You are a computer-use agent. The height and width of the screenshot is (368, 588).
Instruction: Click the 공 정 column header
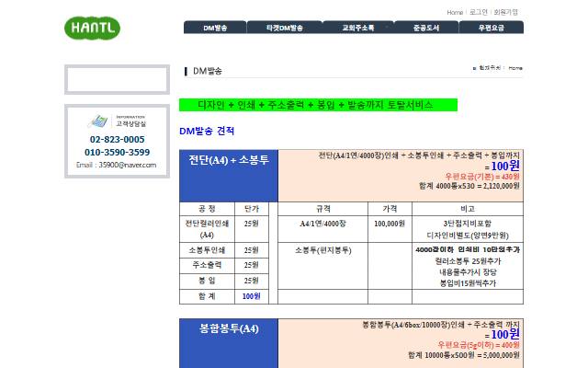pos(207,209)
